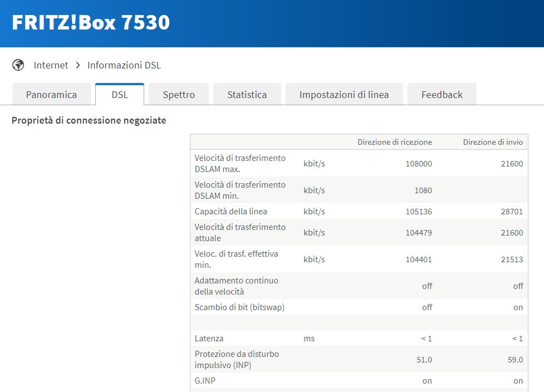Click the breadcrumb chevron separator
Screen dimensions: 544x392
pyautogui.click(x=78, y=65)
